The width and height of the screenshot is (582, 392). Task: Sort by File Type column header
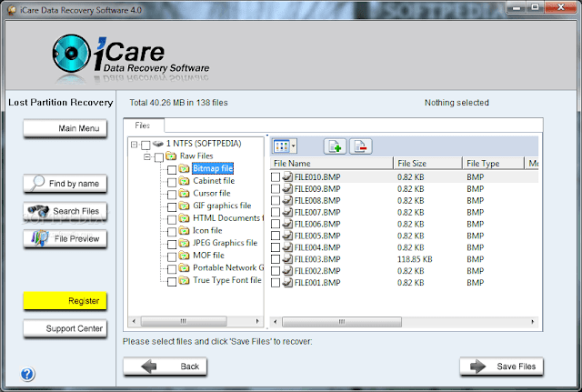click(493, 164)
